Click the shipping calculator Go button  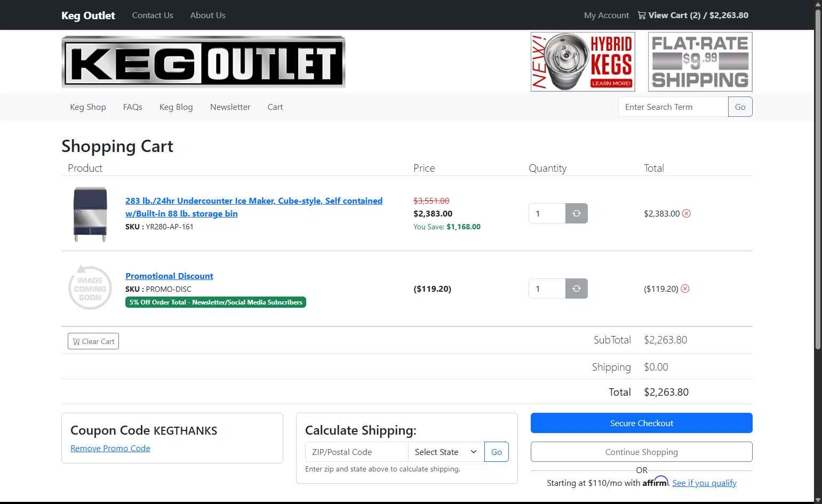click(496, 452)
